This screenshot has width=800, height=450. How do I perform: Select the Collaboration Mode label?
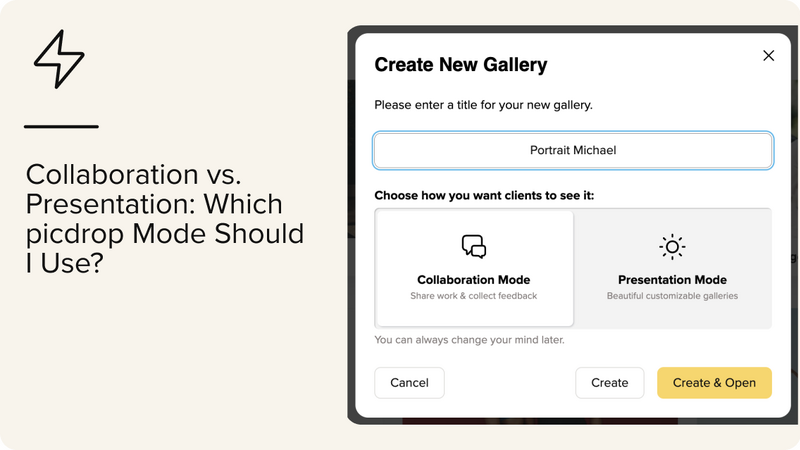coord(473,280)
